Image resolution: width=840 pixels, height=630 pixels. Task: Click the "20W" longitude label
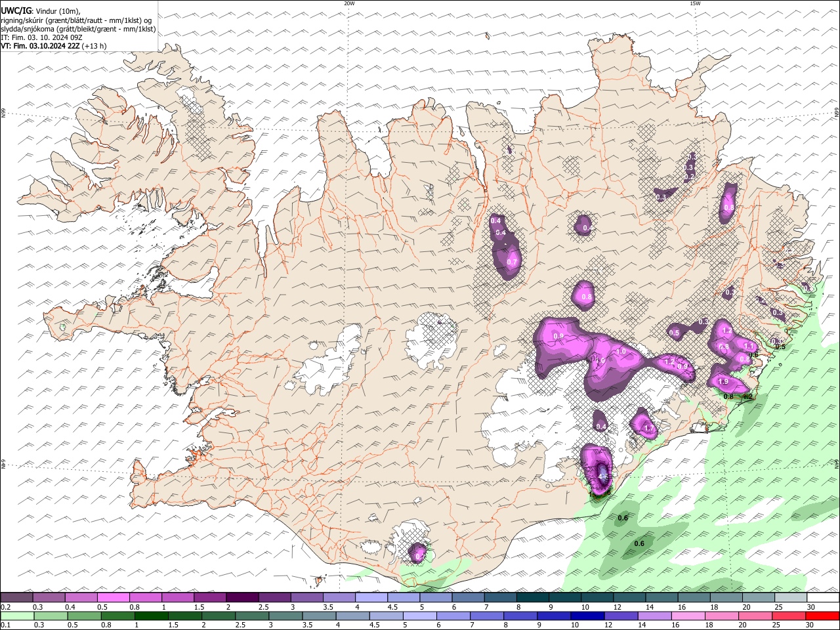[x=349, y=3]
